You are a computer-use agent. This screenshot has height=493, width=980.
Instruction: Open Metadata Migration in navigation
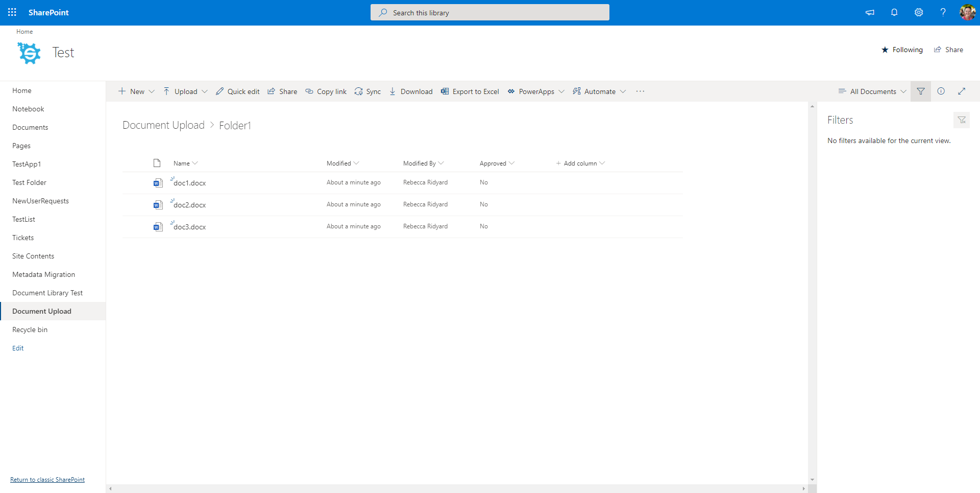click(x=43, y=274)
